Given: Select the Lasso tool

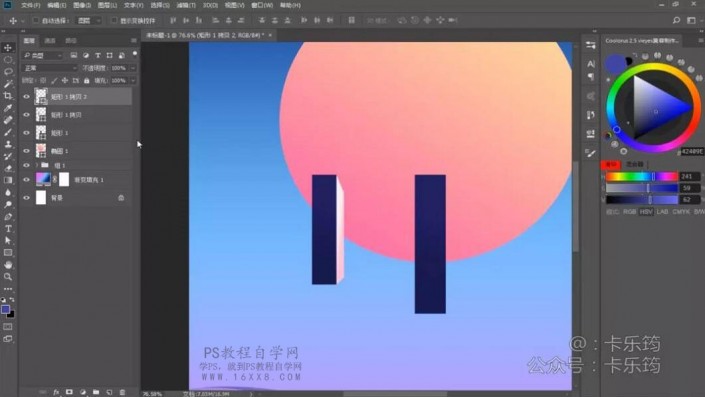Looking at the screenshot, I should tap(8, 71).
